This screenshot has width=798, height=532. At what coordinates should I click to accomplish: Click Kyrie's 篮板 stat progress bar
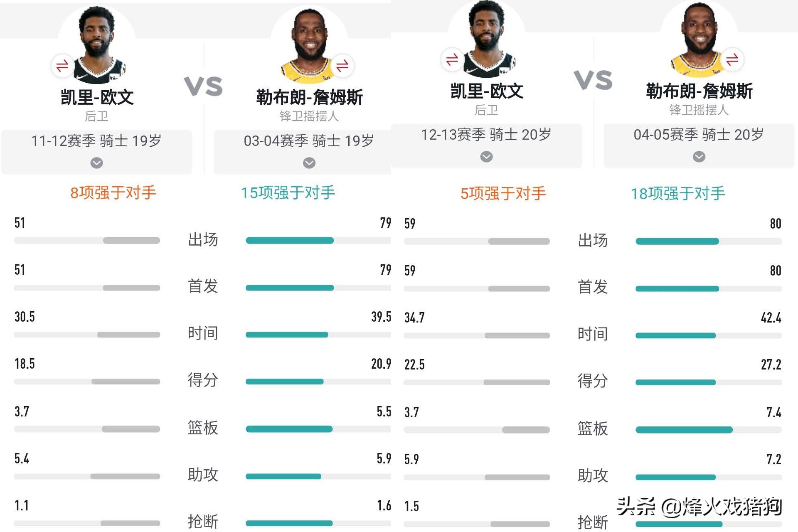tap(87, 428)
